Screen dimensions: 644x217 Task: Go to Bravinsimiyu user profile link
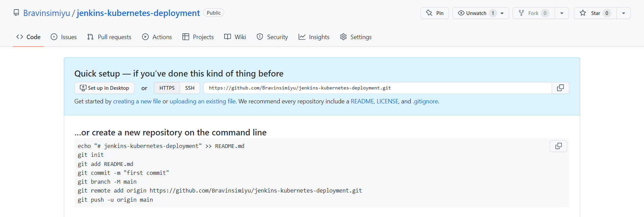[x=47, y=13]
